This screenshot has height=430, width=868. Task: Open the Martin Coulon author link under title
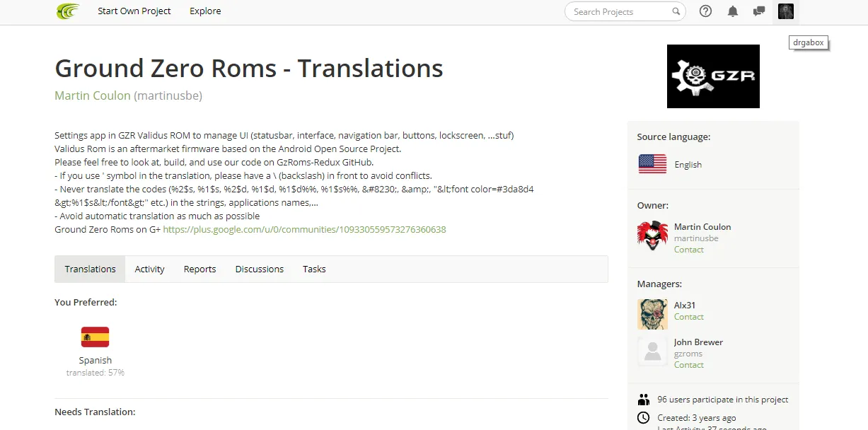tap(93, 95)
